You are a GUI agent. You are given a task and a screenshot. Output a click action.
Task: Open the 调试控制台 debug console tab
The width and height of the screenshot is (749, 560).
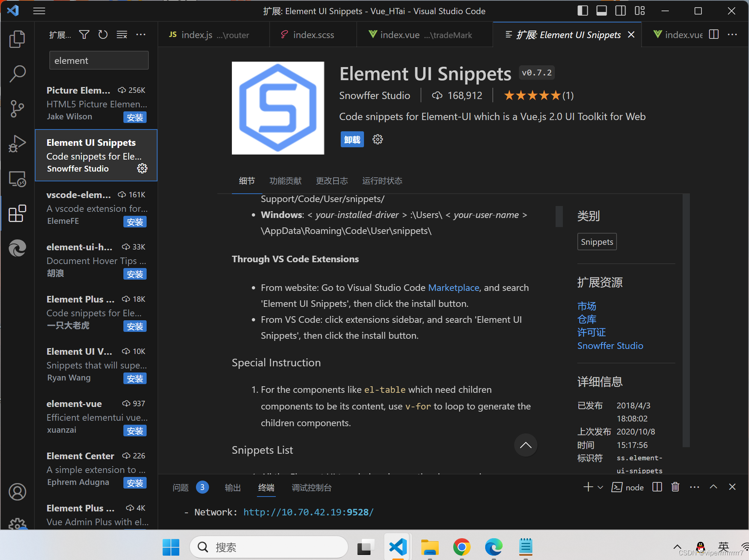[x=312, y=487]
